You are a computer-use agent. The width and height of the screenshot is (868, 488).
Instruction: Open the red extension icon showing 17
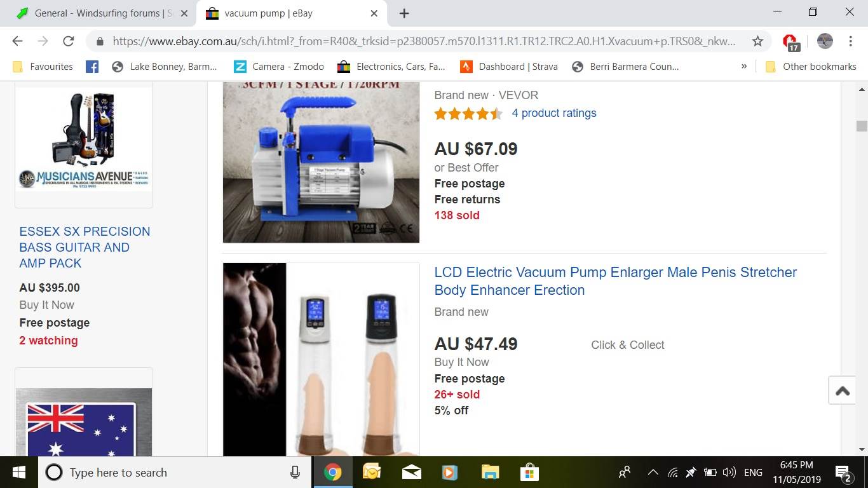pyautogui.click(x=790, y=42)
